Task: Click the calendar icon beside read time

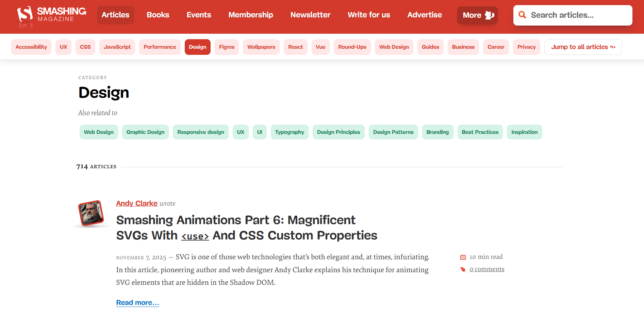Action: click(463, 257)
